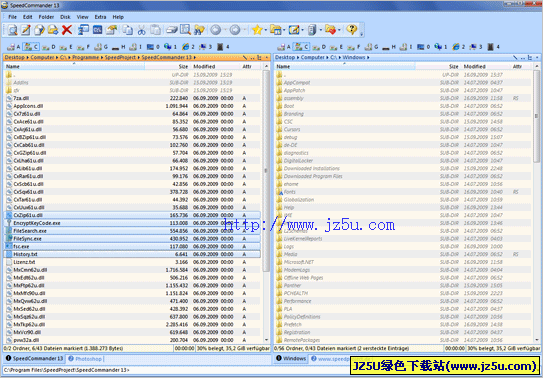Screen dimensions: 543x378
Task: Select the file EncryptKeyCode.exe
Action: click(x=132, y=223)
